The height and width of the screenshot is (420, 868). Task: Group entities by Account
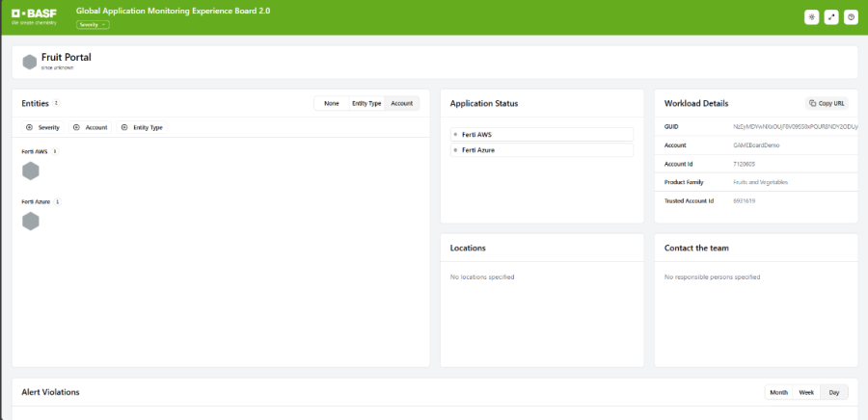click(x=402, y=103)
